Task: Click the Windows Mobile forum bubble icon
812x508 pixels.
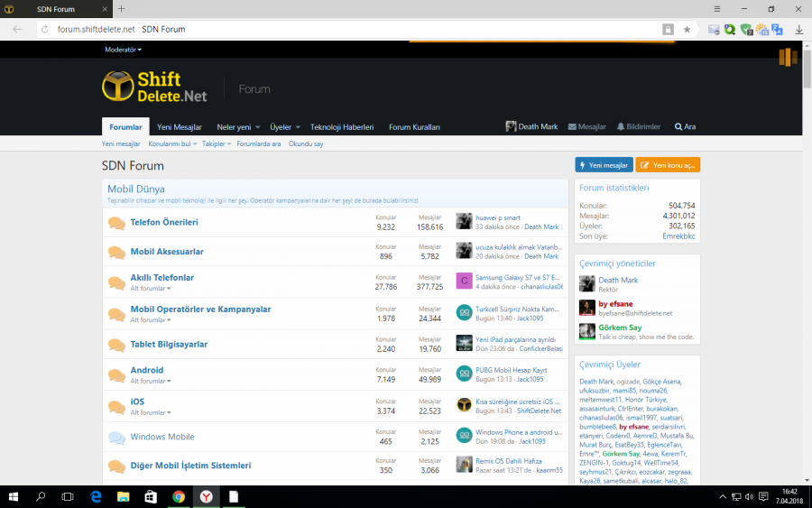Action: pos(116,438)
